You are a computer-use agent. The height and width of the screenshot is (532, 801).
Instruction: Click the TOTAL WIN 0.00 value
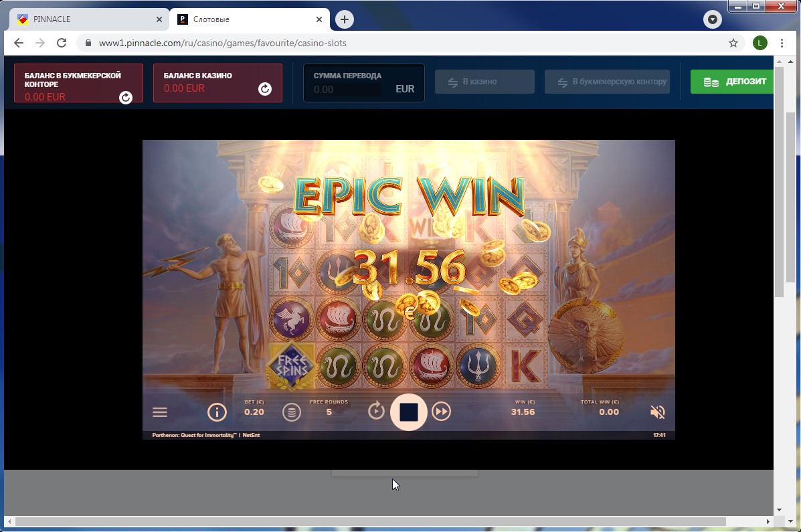click(609, 412)
